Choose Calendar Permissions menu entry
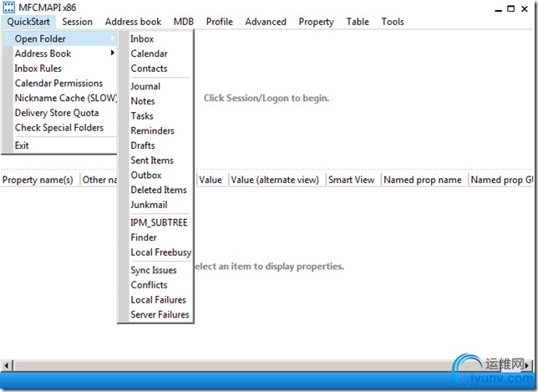 [x=60, y=83]
